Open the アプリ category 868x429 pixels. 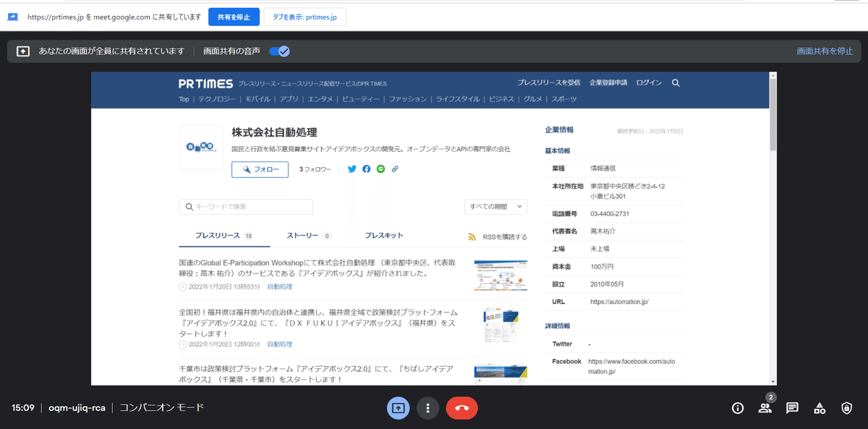(x=289, y=99)
